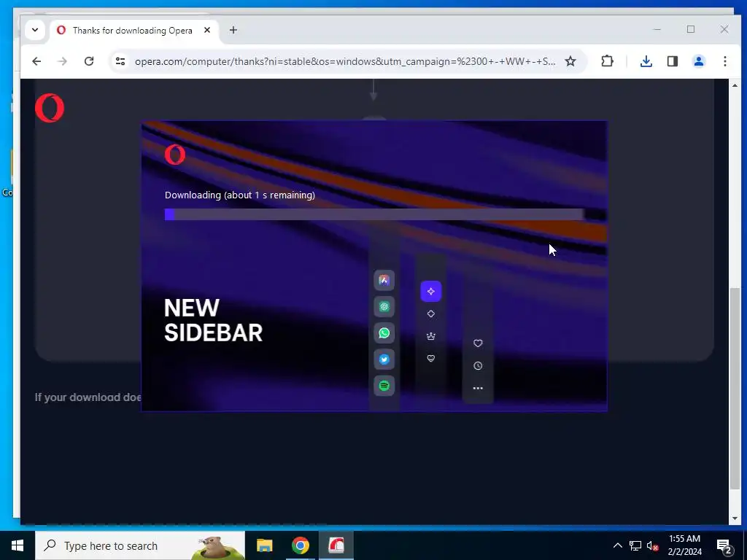Click the WhatsApp sidebar icon
747x560 pixels.
384,332
